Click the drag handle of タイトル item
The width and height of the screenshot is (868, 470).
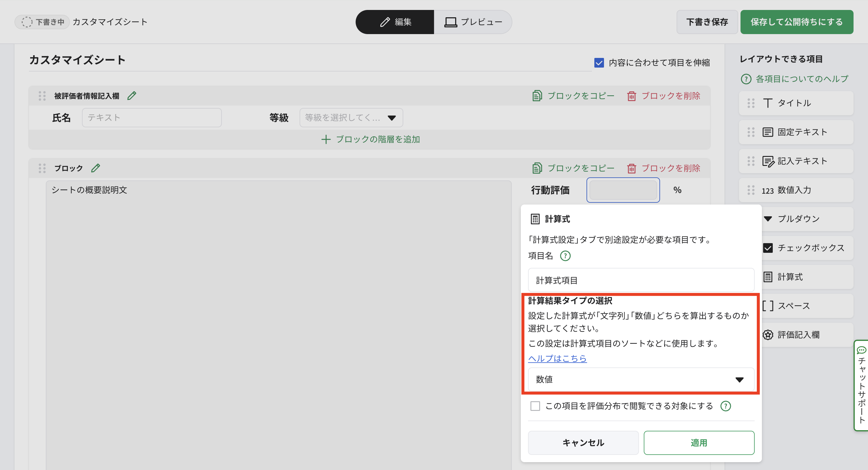(751, 103)
